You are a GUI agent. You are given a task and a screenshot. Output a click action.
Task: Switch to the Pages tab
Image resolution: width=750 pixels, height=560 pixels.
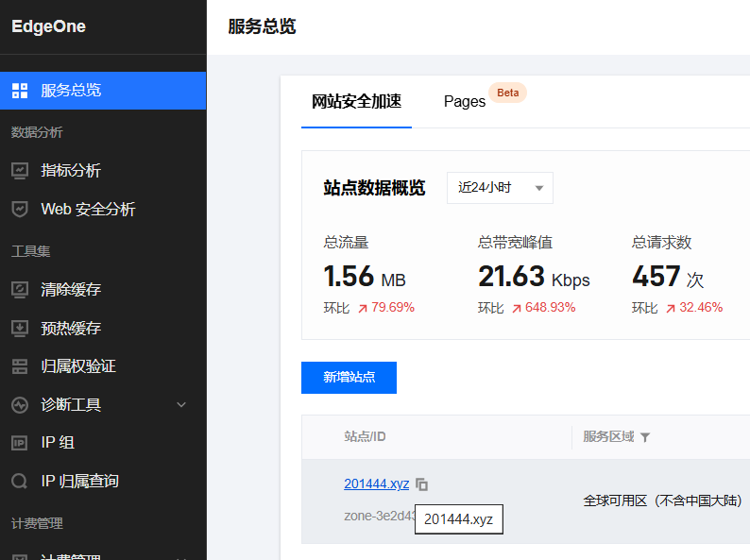point(465,101)
